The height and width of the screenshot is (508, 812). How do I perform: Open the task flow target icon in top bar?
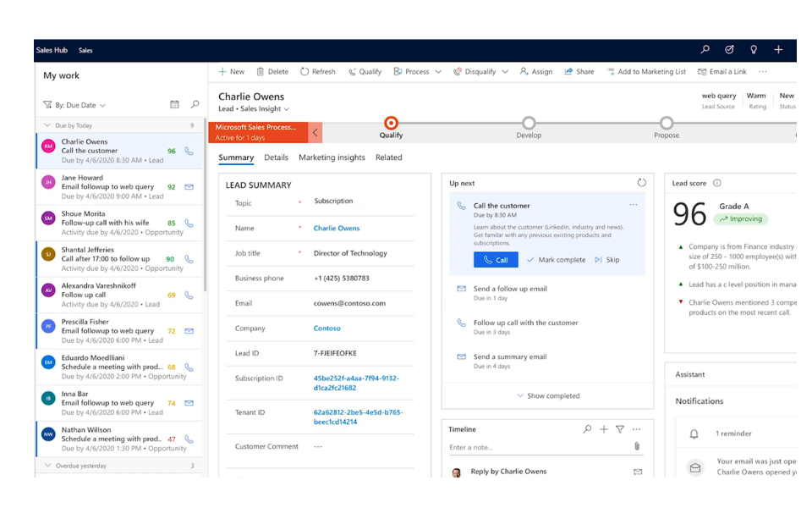[729, 50]
